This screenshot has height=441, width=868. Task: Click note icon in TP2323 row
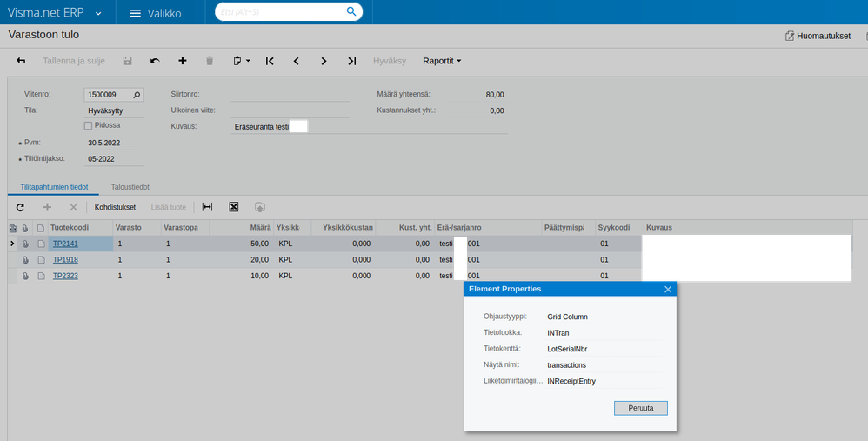(41, 276)
